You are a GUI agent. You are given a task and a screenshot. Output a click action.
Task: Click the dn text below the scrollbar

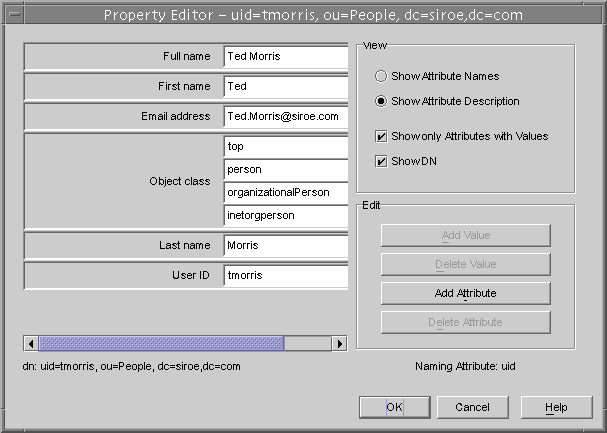tap(132, 366)
